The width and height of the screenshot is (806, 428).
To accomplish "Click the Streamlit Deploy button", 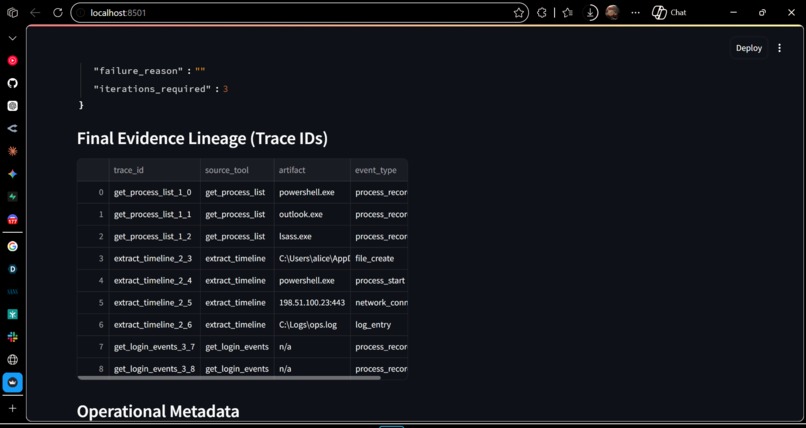I will [x=748, y=48].
